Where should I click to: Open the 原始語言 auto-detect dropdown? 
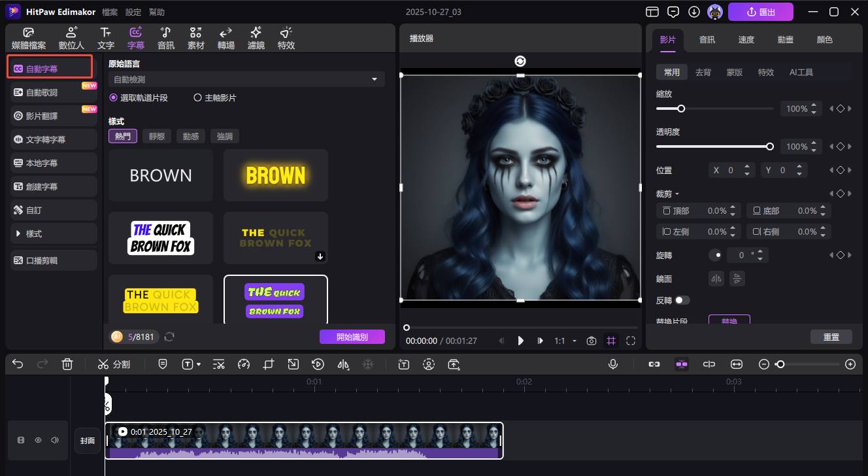point(246,79)
